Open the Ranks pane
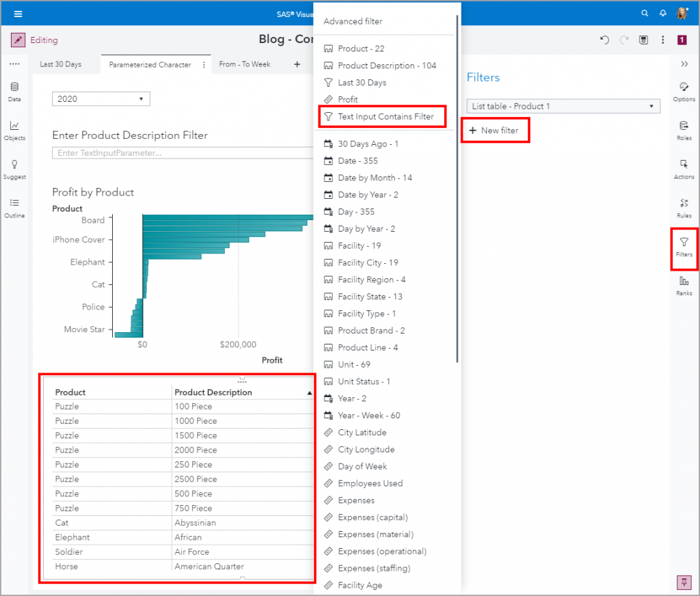 684,284
